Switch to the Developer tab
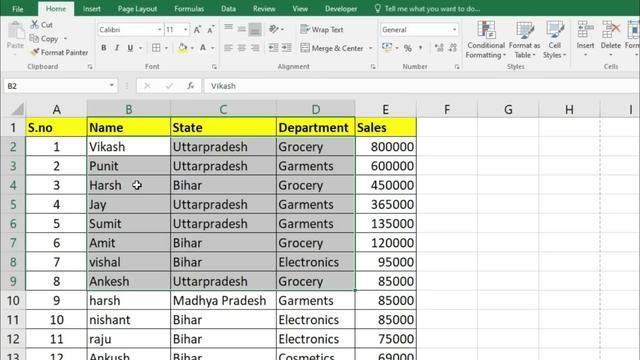Viewport: 640px width, 360px height. click(x=341, y=9)
